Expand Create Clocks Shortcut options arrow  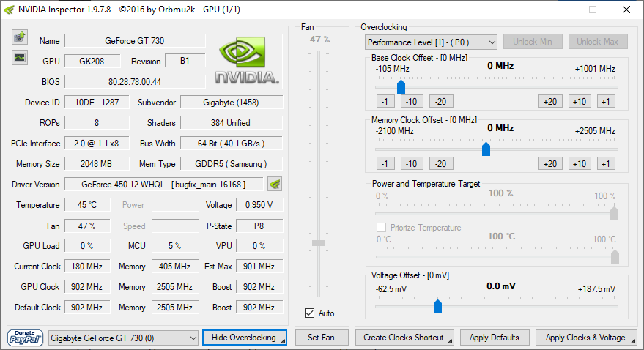coord(450,341)
